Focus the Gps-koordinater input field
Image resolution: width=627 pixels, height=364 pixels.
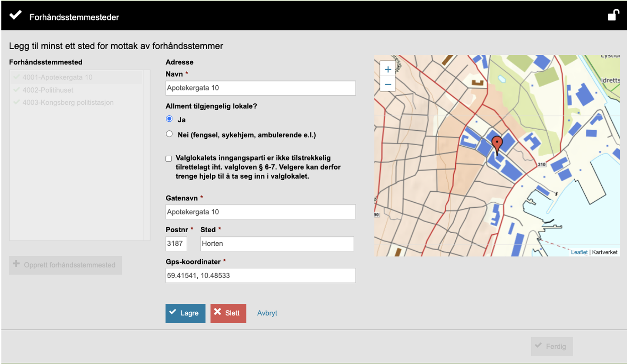click(260, 275)
